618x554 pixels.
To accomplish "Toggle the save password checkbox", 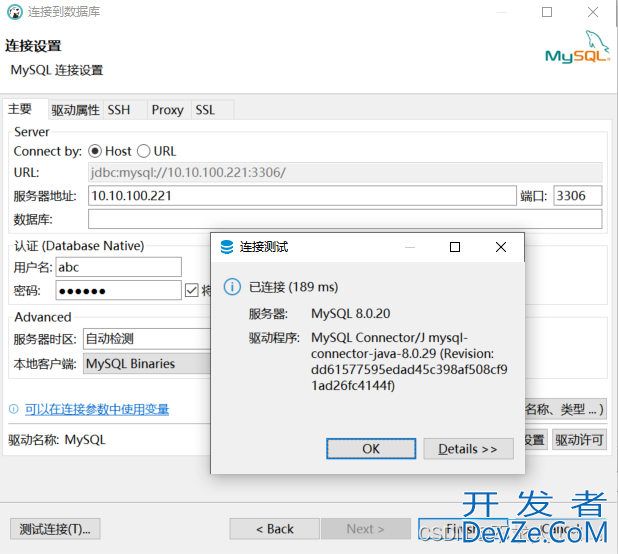I will point(192,290).
